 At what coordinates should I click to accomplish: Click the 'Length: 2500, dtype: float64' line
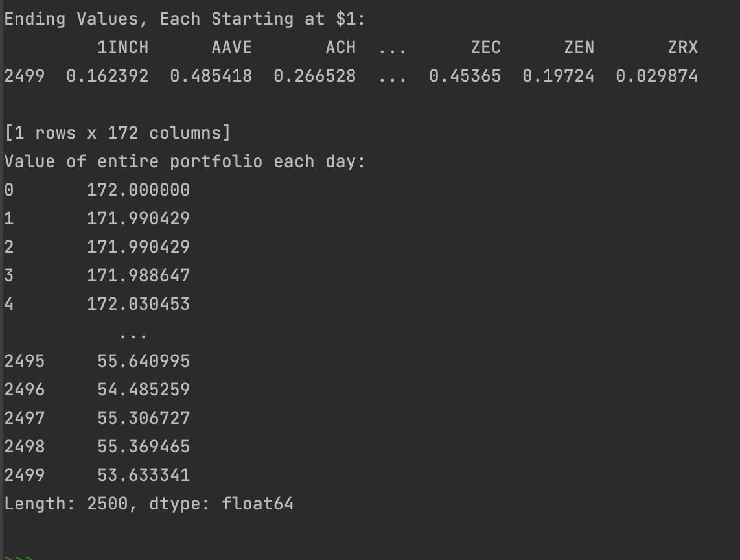148,504
